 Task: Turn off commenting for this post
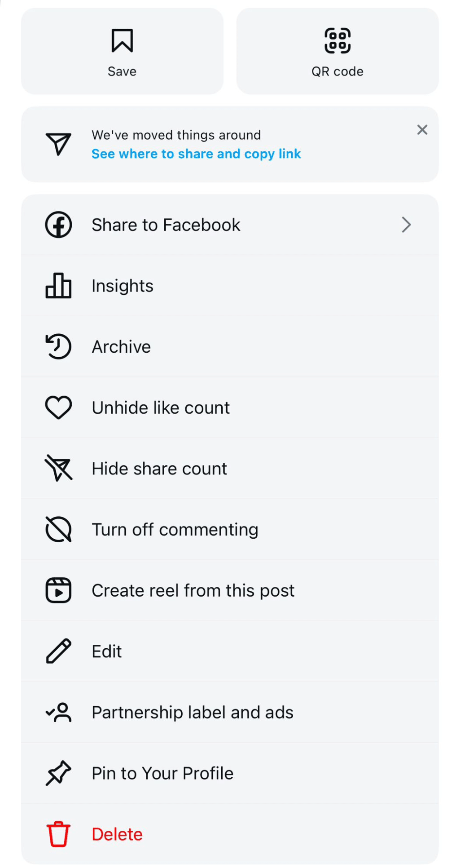(175, 529)
